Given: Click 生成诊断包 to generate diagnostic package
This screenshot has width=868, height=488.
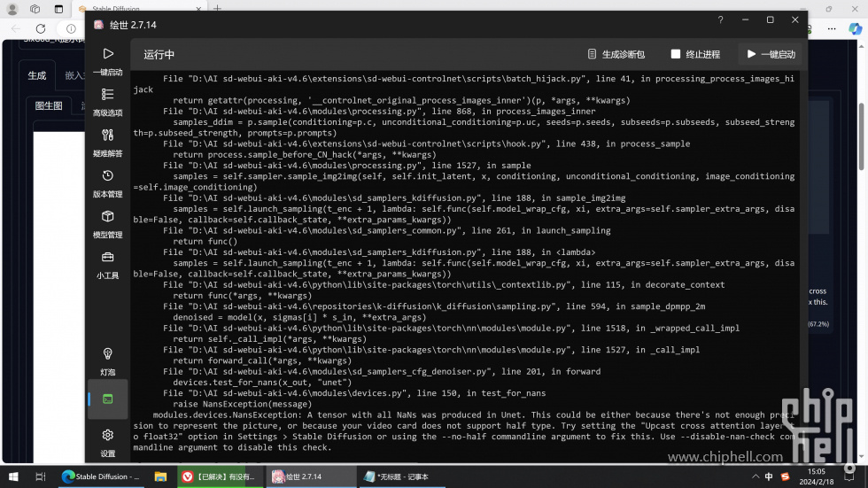Looking at the screenshot, I should click(x=616, y=54).
